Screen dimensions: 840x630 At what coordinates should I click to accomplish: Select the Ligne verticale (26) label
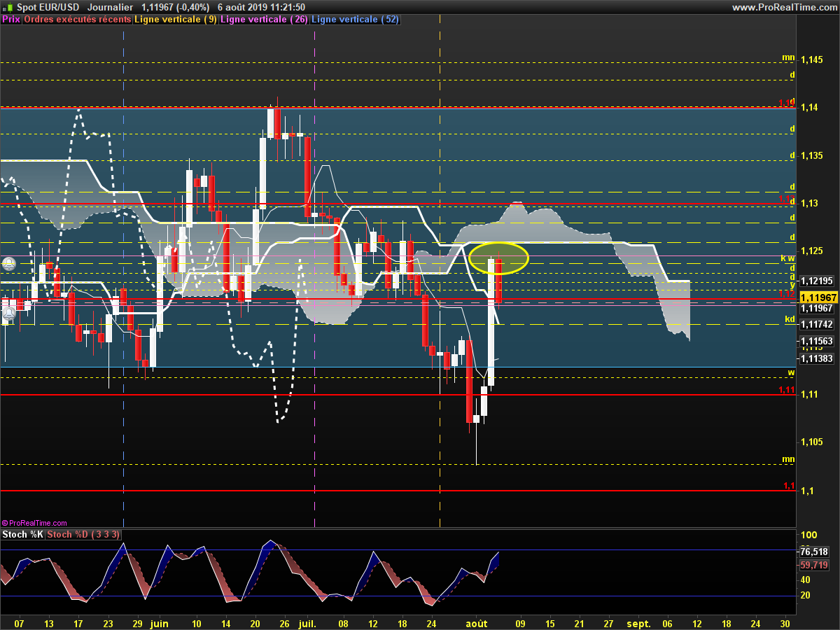click(x=264, y=20)
